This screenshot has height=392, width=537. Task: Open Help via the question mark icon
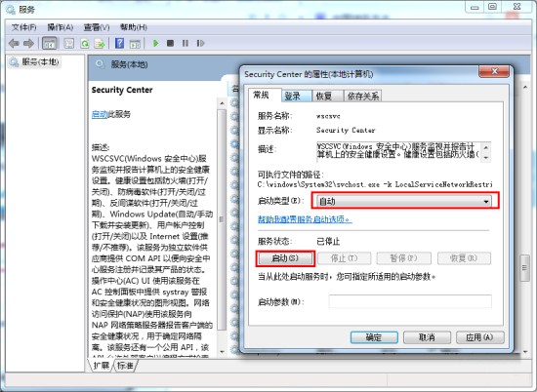119,44
